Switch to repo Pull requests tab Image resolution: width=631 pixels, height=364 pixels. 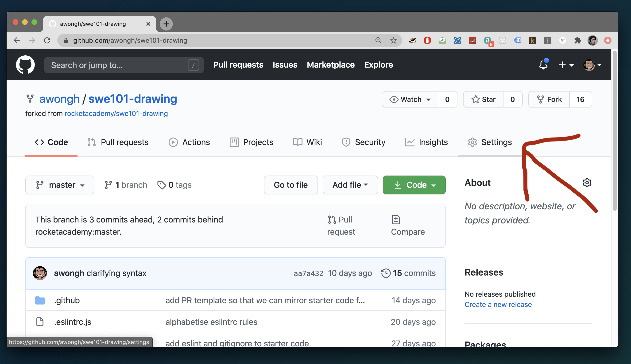coord(118,142)
